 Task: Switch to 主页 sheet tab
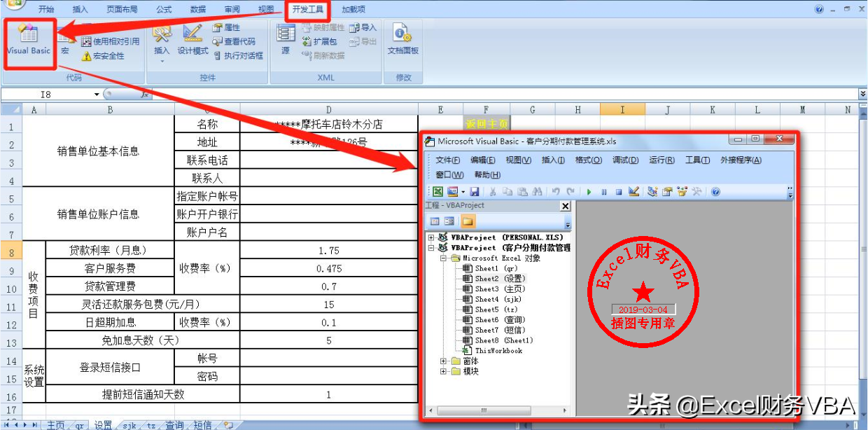coord(55,425)
